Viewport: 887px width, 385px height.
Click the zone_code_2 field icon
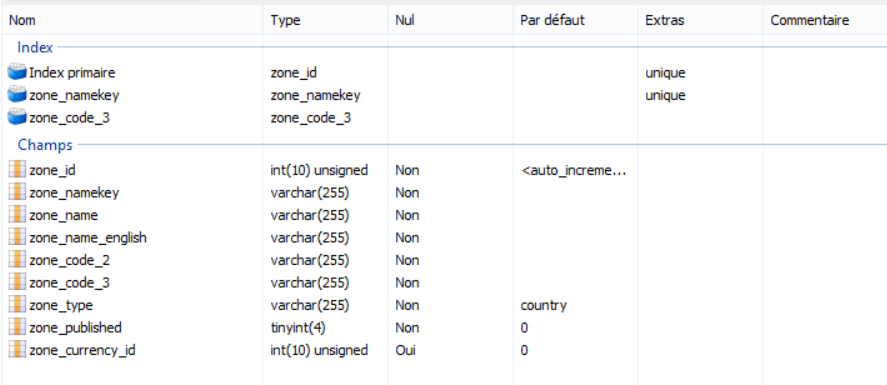coord(17,260)
